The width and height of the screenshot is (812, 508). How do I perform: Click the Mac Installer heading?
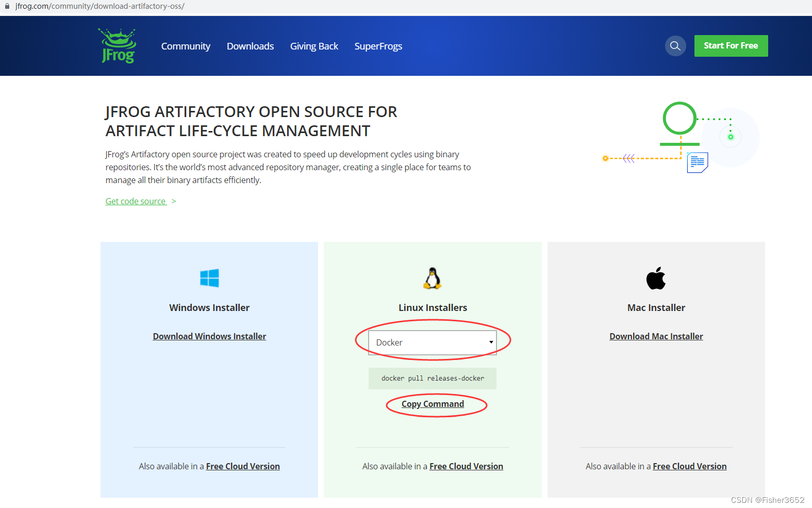tap(656, 308)
